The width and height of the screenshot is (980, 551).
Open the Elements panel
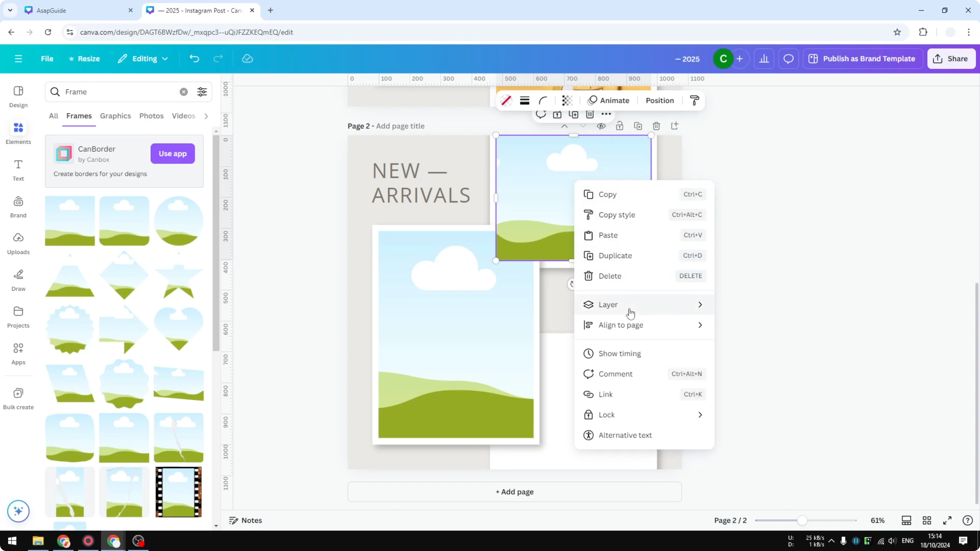pyautogui.click(x=18, y=133)
